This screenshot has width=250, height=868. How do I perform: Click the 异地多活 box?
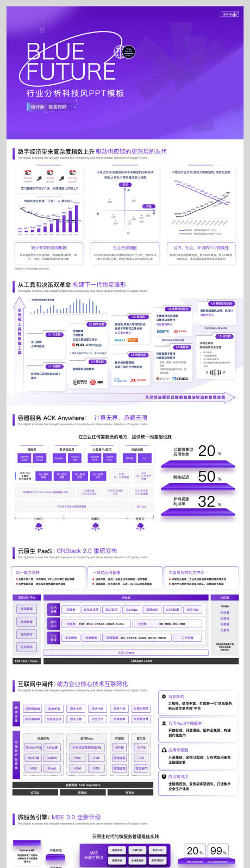54,709
